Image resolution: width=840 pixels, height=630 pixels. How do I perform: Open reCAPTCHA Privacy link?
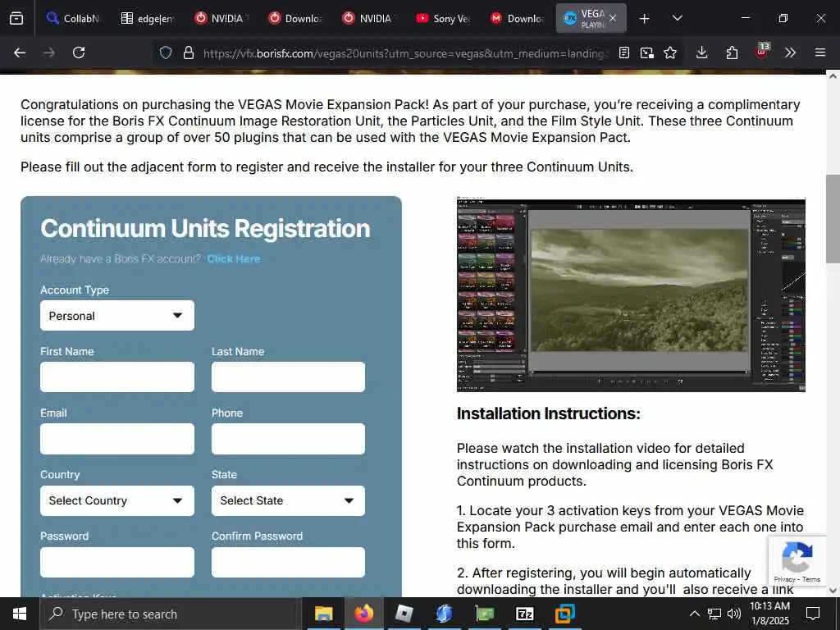pos(784,579)
